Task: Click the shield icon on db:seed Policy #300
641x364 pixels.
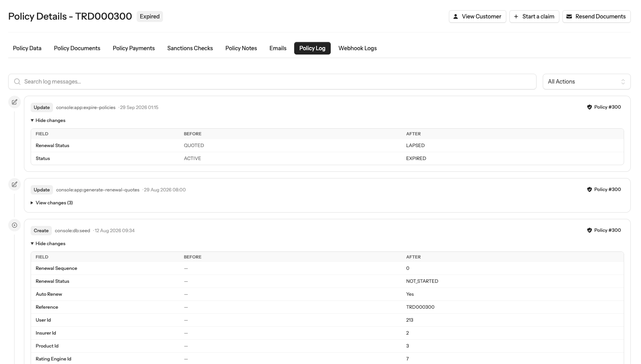Action: click(x=589, y=230)
